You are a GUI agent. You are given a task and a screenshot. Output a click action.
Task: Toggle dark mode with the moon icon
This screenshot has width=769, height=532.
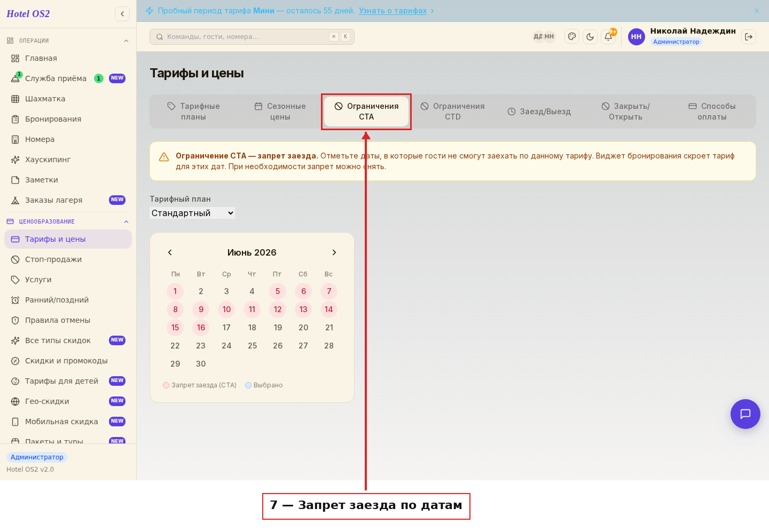pos(590,37)
